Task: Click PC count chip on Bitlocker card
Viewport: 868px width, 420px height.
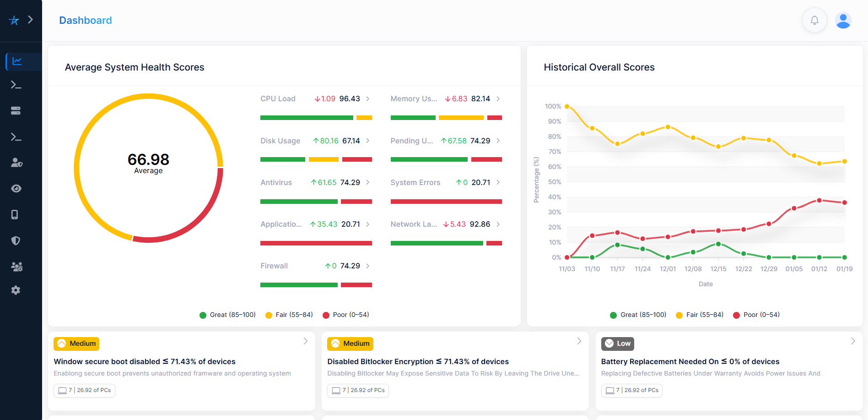Action: pos(358,390)
